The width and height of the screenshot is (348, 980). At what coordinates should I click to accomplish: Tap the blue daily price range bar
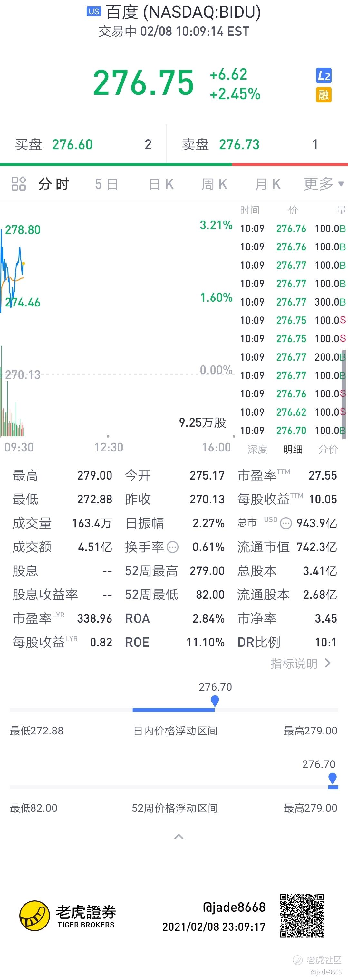click(174, 710)
